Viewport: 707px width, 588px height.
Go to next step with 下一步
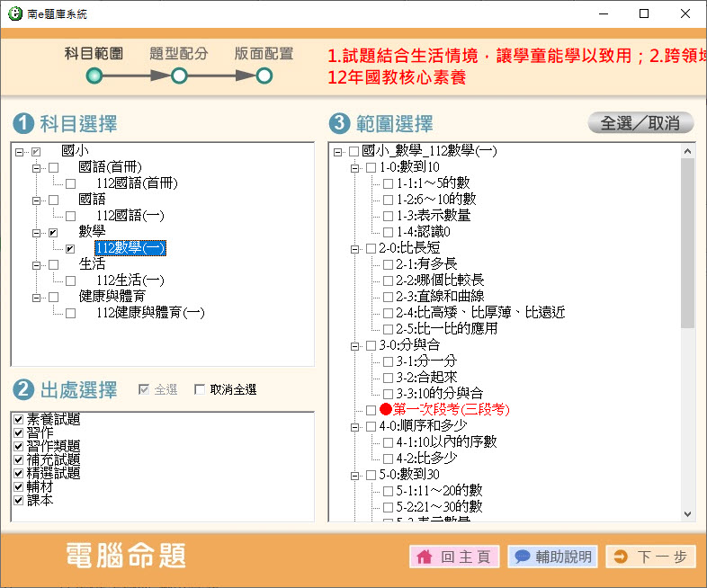(650, 557)
